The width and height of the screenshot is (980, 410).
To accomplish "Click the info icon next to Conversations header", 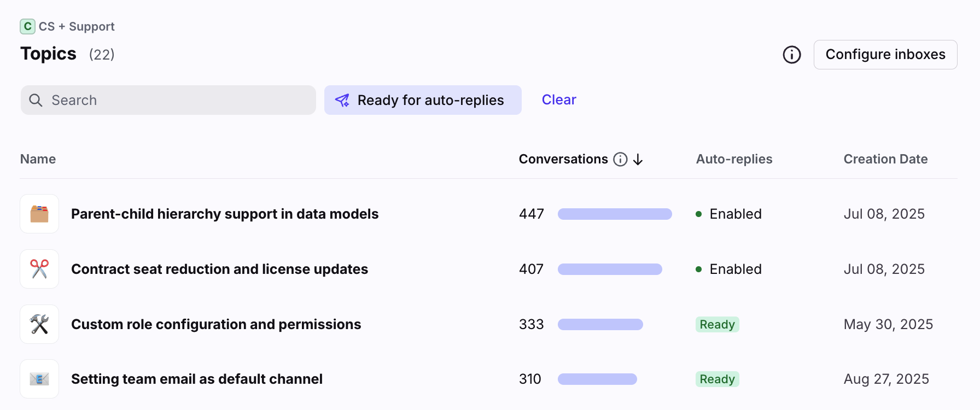I will coord(620,159).
